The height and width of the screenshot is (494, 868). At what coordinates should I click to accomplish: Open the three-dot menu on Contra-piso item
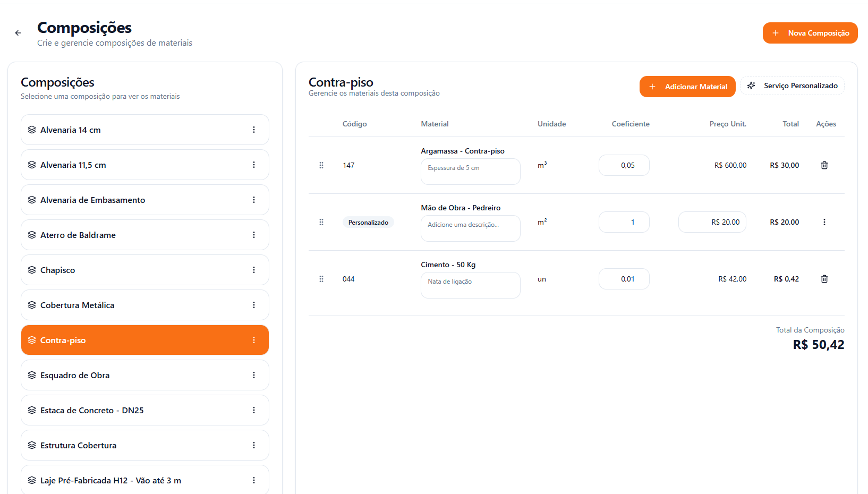click(254, 340)
